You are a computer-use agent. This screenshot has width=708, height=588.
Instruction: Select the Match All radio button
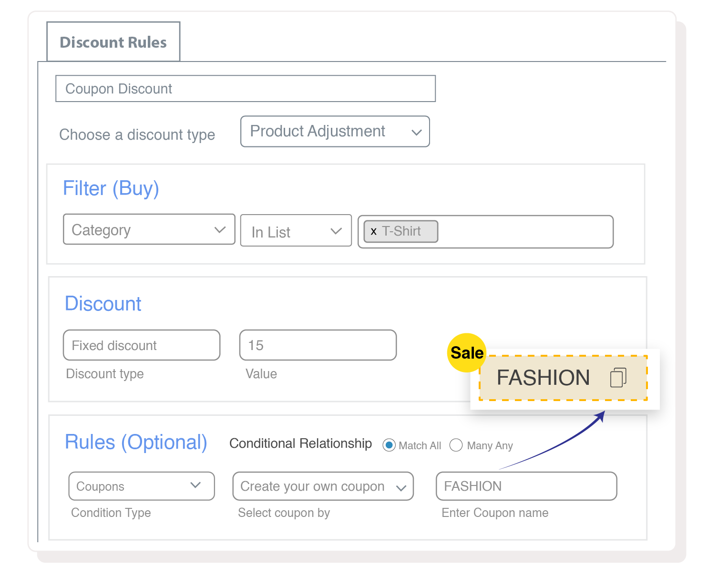click(389, 445)
